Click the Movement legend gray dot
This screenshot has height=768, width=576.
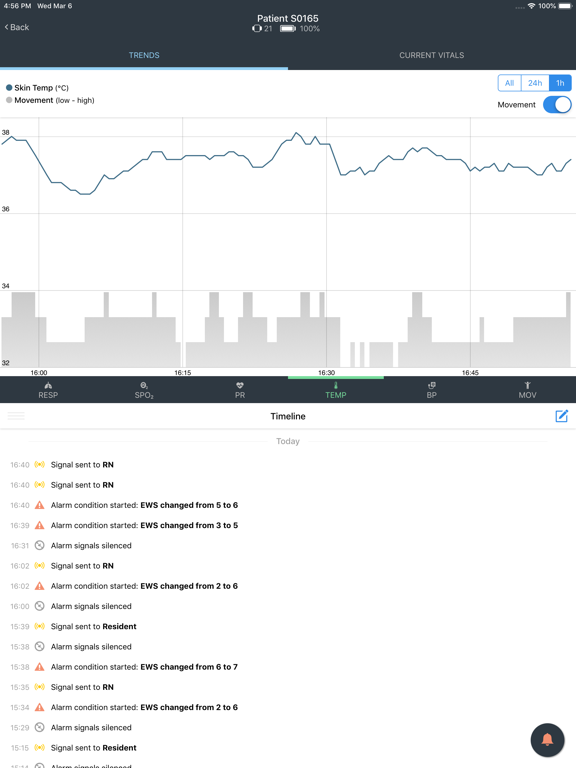click(9, 100)
